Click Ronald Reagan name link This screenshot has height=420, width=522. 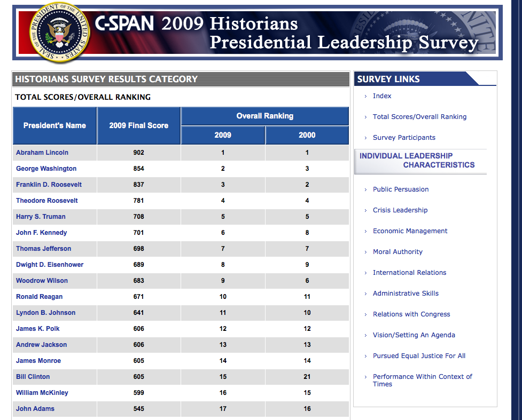tap(40, 297)
